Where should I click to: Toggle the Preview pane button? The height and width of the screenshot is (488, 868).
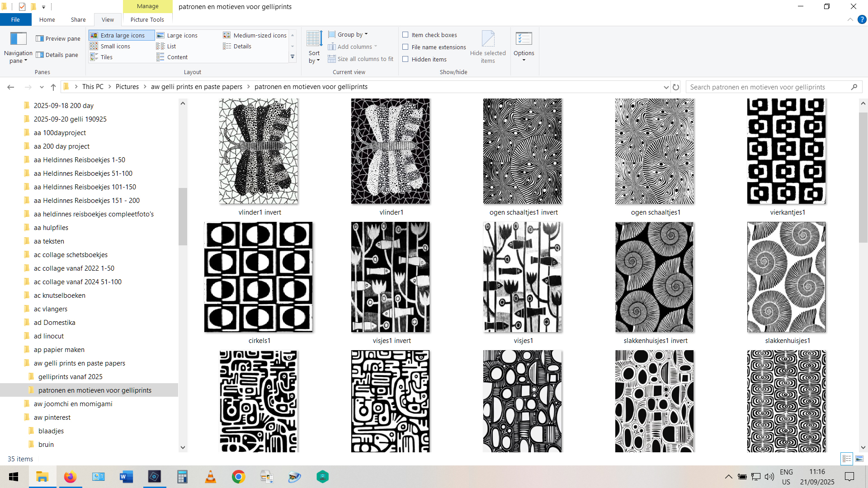pos(58,39)
